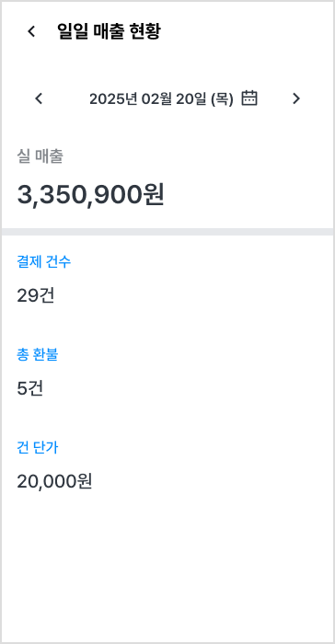This screenshot has height=644, width=335.
Task: Tap the 원 suffix of 3,350,900원
Action: point(153,195)
